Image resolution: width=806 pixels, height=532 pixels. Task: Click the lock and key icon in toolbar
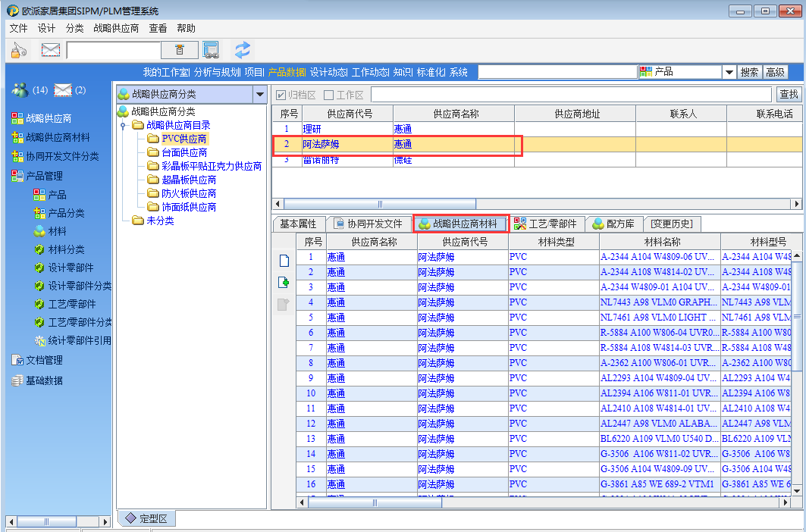[20, 50]
